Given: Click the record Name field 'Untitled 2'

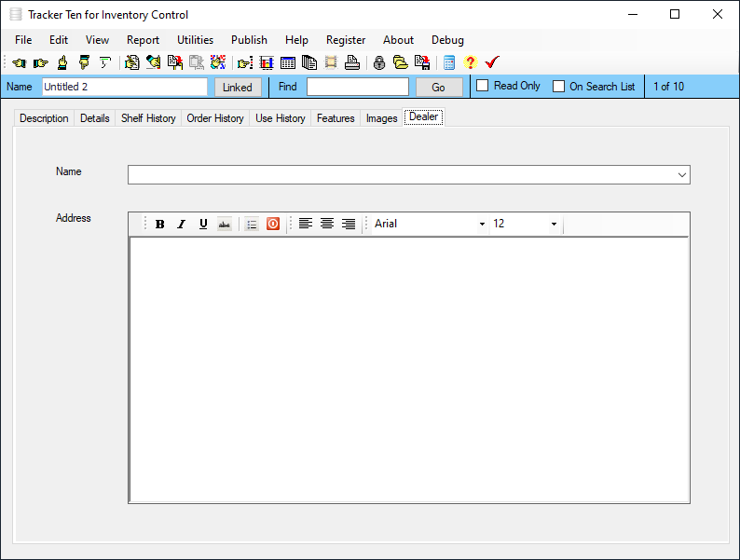Looking at the screenshot, I should point(125,87).
